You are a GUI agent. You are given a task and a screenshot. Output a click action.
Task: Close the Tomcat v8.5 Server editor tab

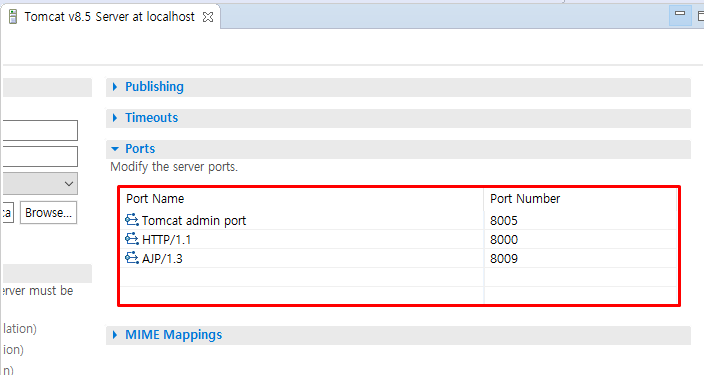tap(208, 17)
